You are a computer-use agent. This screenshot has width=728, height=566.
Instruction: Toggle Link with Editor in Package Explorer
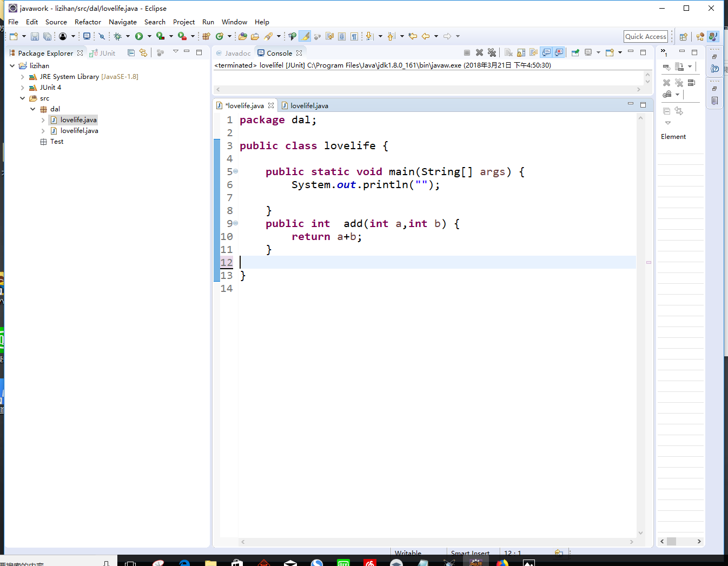pyautogui.click(x=143, y=52)
